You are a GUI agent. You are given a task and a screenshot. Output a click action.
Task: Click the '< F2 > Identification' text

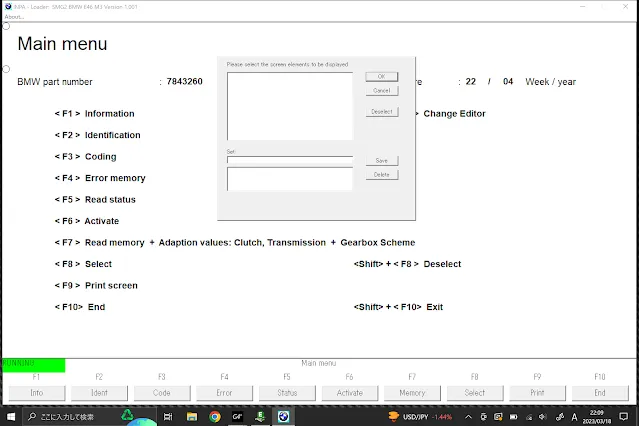[x=97, y=135]
